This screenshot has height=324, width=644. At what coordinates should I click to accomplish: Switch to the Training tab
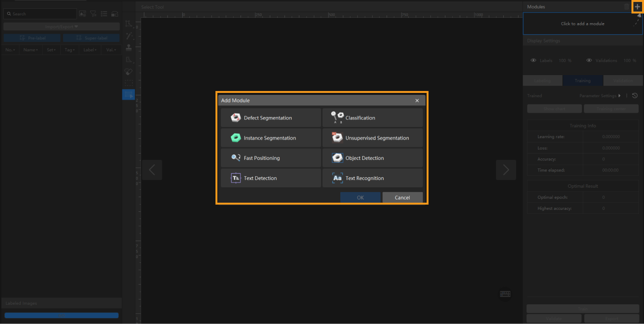point(582,80)
